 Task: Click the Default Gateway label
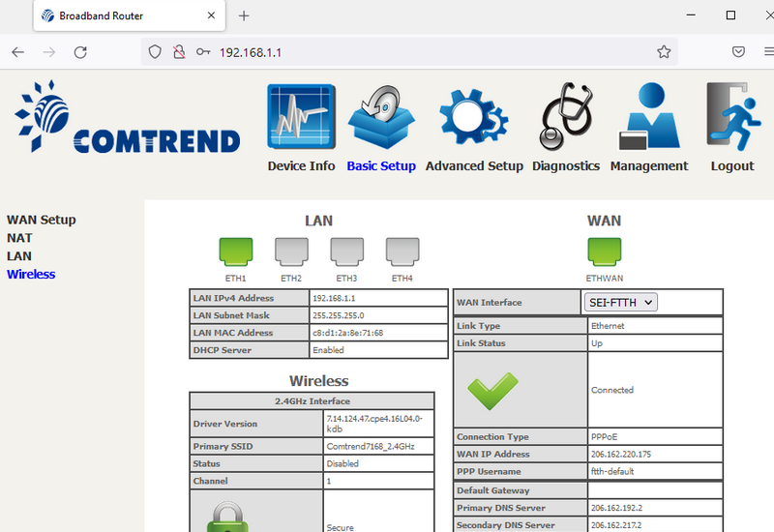[493, 490]
